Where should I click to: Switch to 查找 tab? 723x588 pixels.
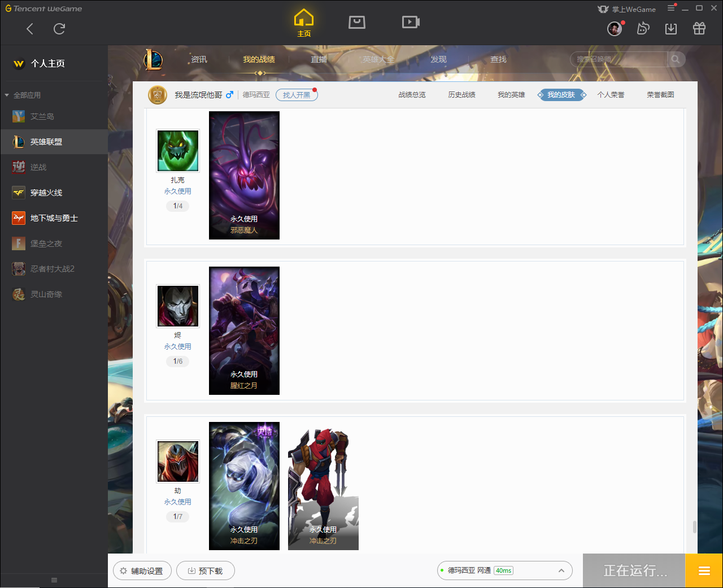tap(498, 59)
